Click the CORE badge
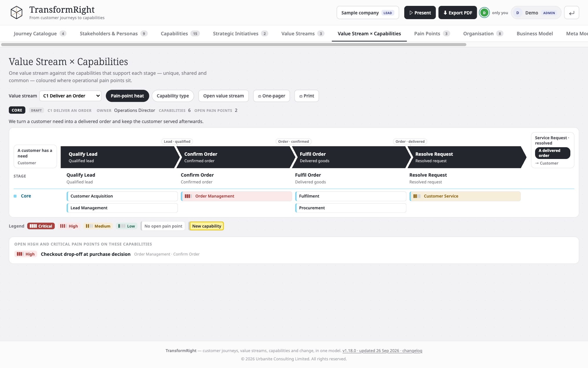 click(x=17, y=110)
